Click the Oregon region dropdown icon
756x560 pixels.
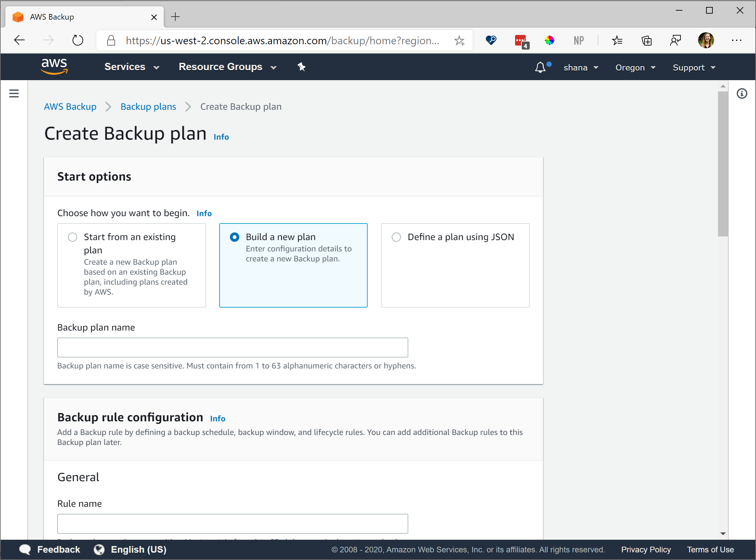[x=655, y=67]
